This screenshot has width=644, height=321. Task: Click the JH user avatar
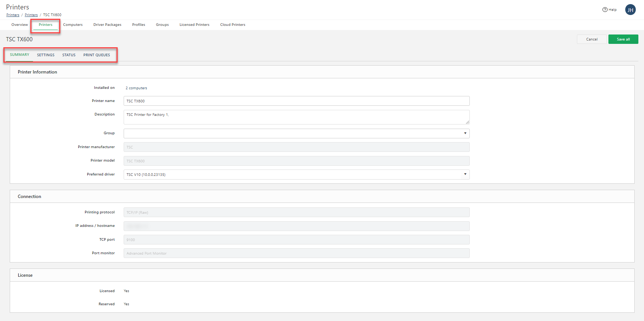(x=630, y=10)
